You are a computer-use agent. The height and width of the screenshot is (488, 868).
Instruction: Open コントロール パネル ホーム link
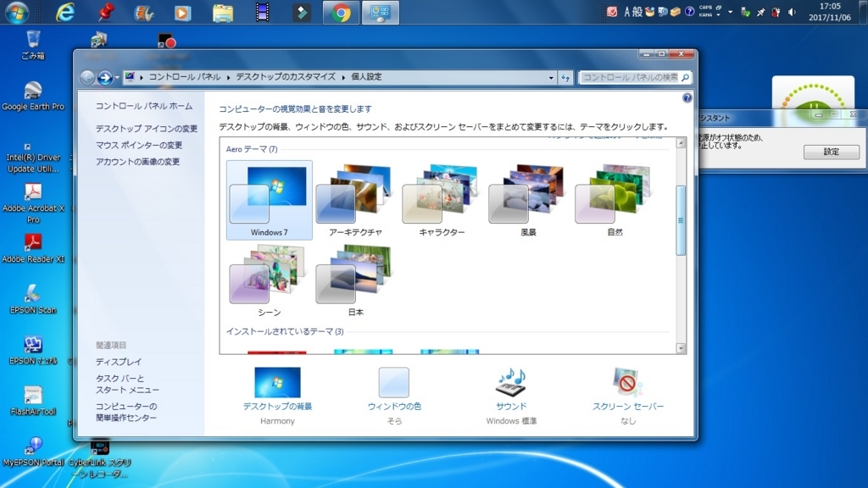coord(144,106)
